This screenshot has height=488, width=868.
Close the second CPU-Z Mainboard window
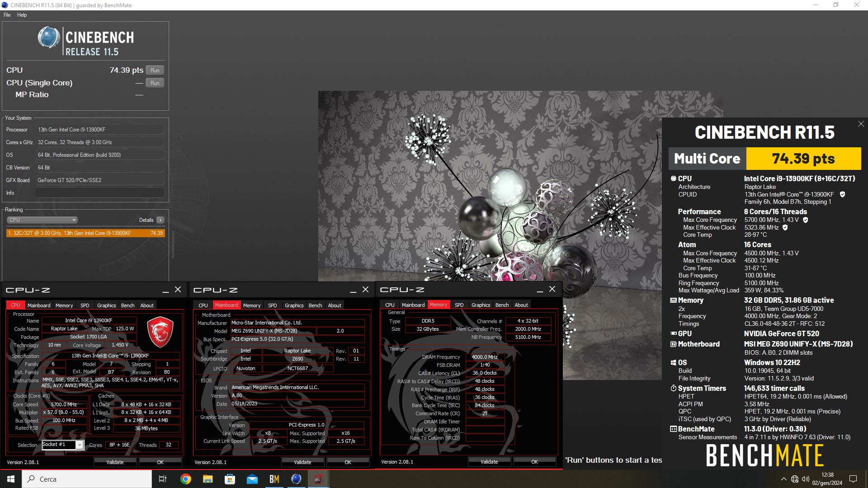coord(366,290)
